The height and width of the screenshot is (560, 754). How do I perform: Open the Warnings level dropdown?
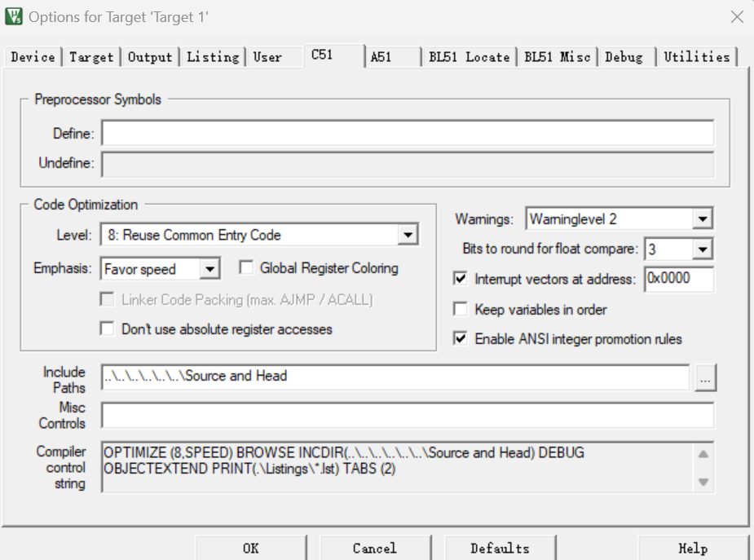(620, 219)
